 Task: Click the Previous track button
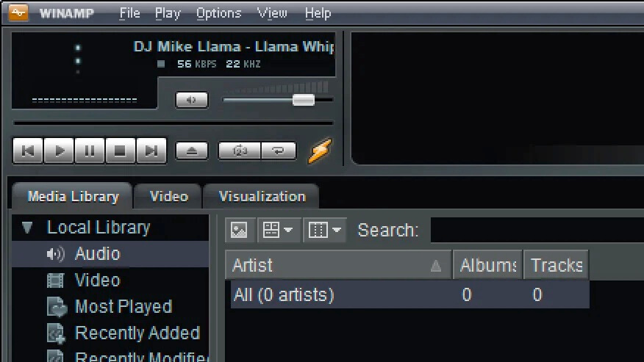[x=28, y=151]
